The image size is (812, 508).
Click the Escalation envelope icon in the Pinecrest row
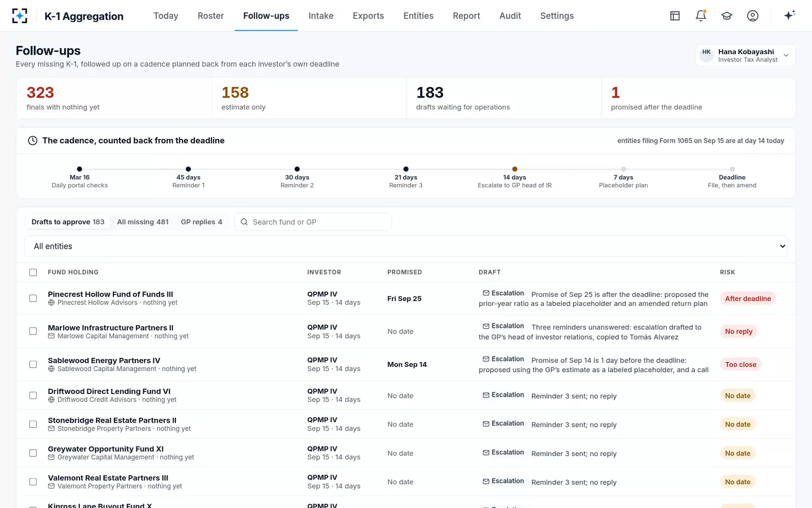click(x=486, y=293)
